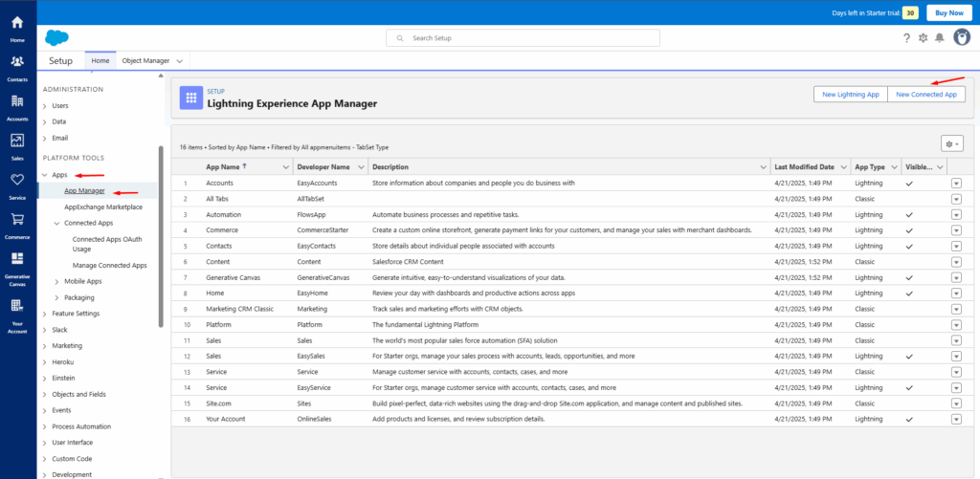This screenshot has width=980, height=479.
Task: Expand the Objects and Fields section
Action: pyautogui.click(x=44, y=395)
